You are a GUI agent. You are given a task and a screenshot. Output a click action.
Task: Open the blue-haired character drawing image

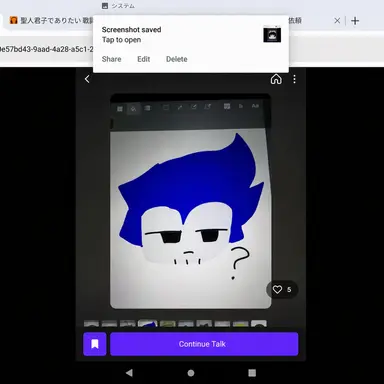[x=191, y=201]
